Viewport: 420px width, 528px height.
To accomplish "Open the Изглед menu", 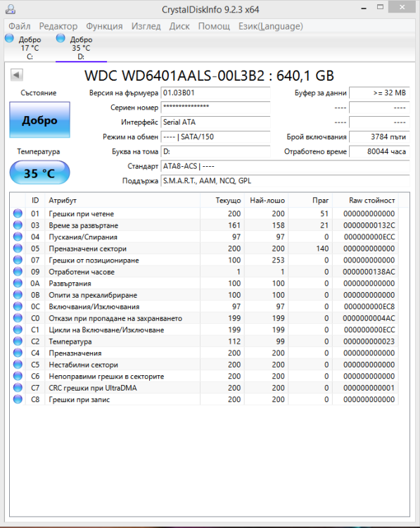I will [x=146, y=26].
